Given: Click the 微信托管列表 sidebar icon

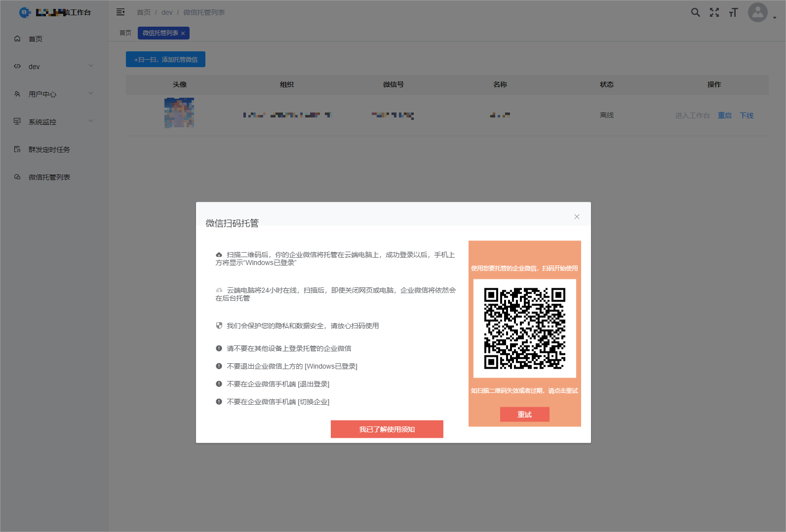Looking at the screenshot, I should [17, 177].
